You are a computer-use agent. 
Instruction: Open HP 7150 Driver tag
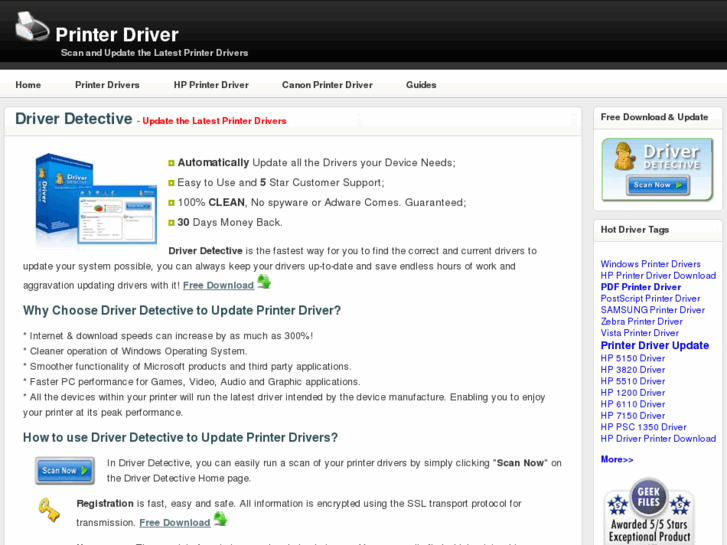pyautogui.click(x=633, y=416)
